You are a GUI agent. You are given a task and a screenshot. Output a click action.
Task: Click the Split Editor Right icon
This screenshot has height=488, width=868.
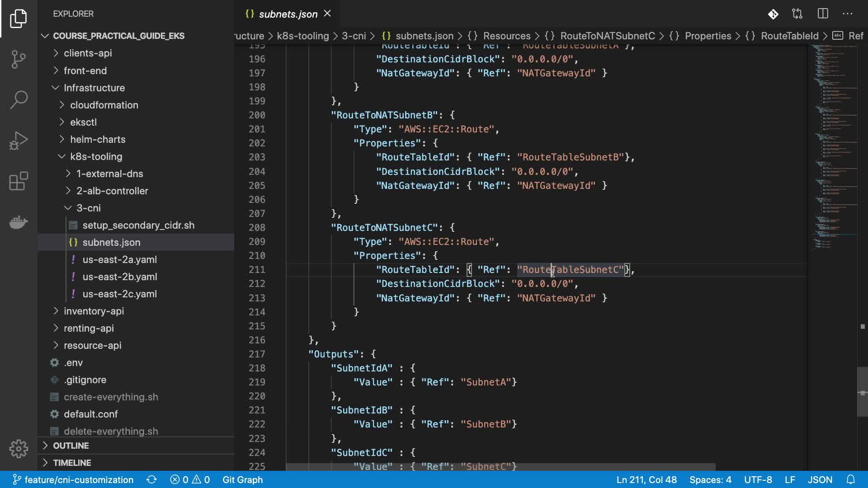click(x=823, y=14)
